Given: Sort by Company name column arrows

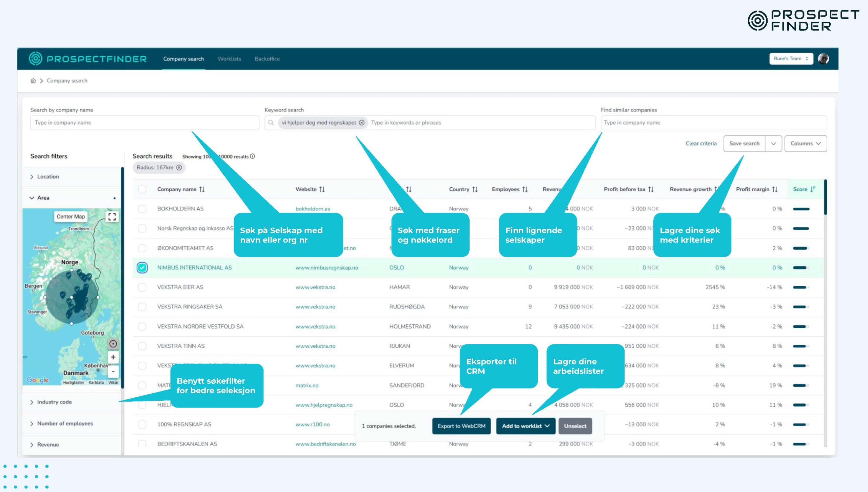Looking at the screenshot, I should pyautogui.click(x=202, y=189).
